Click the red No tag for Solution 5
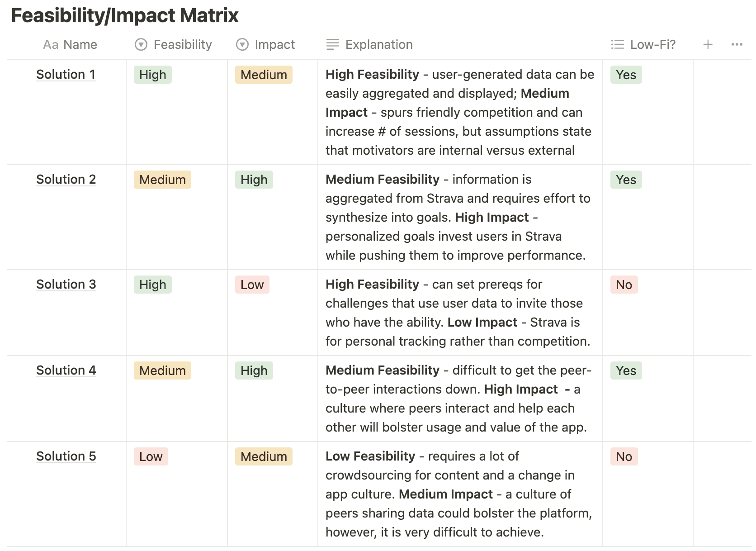756x551 pixels. click(x=624, y=456)
